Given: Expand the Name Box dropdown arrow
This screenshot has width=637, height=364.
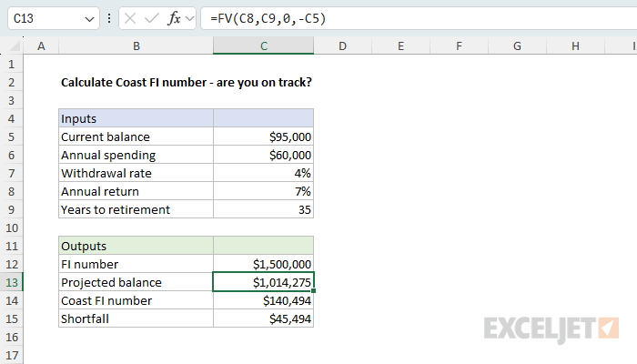Looking at the screenshot, I should pos(89,19).
